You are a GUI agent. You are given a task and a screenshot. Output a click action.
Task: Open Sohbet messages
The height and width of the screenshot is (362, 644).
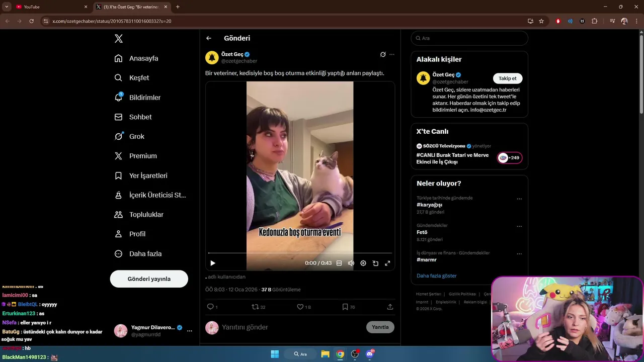click(x=133, y=117)
